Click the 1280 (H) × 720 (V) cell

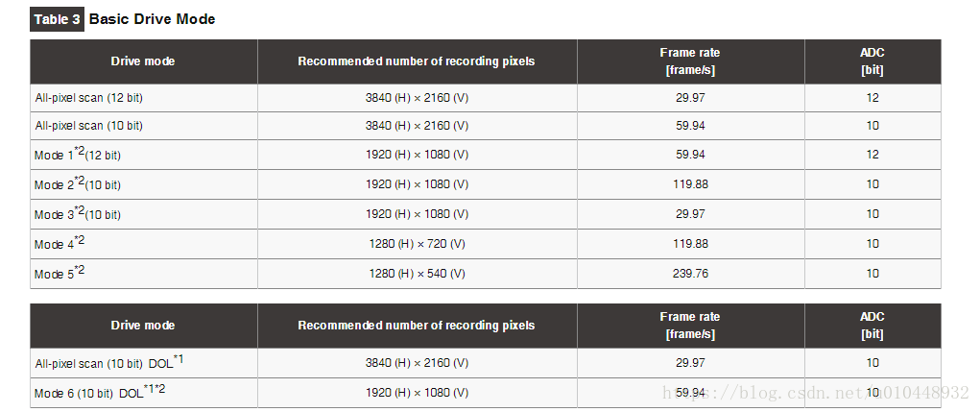click(x=417, y=244)
